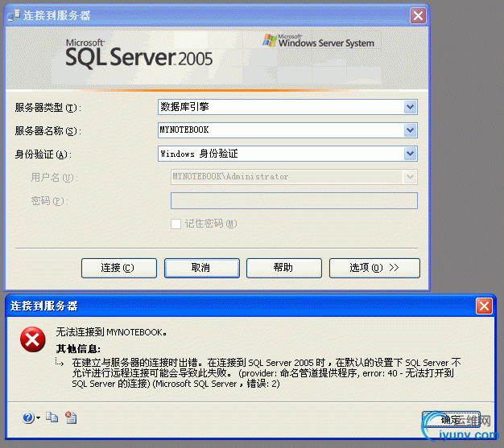Expand the 服务器类型 dropdown arrow
This screenshot has width=504, height=448.
coord(410,107)
